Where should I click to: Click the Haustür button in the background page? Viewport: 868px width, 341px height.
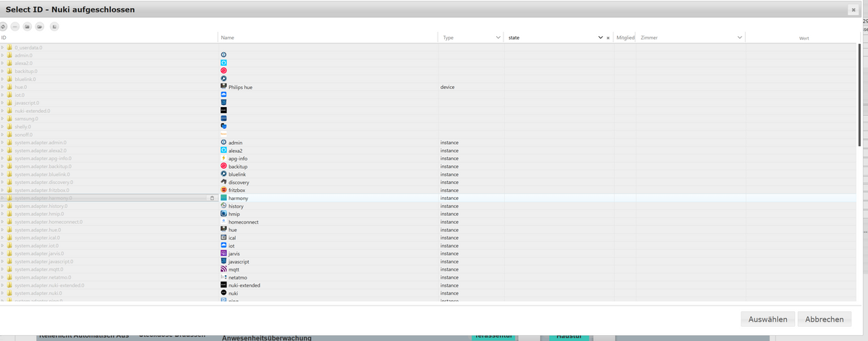coord(568,337)
